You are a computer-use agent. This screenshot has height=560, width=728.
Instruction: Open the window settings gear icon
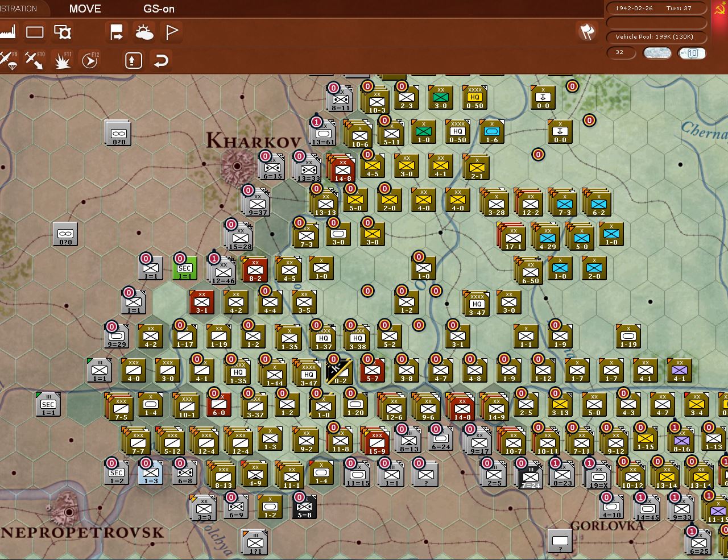[63, 32]
